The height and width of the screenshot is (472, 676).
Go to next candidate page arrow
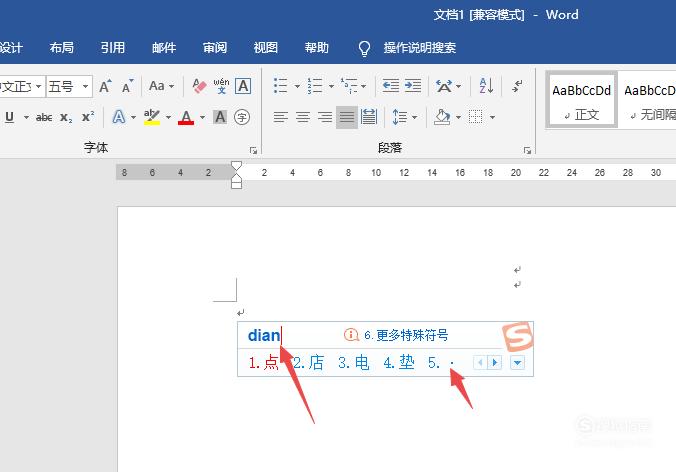[495, 363]
